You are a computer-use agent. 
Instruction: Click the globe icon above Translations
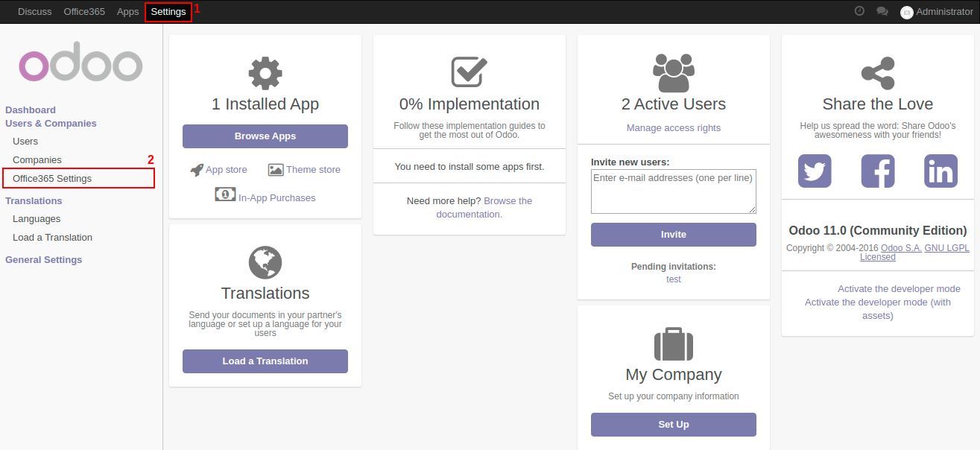point(265,263)
